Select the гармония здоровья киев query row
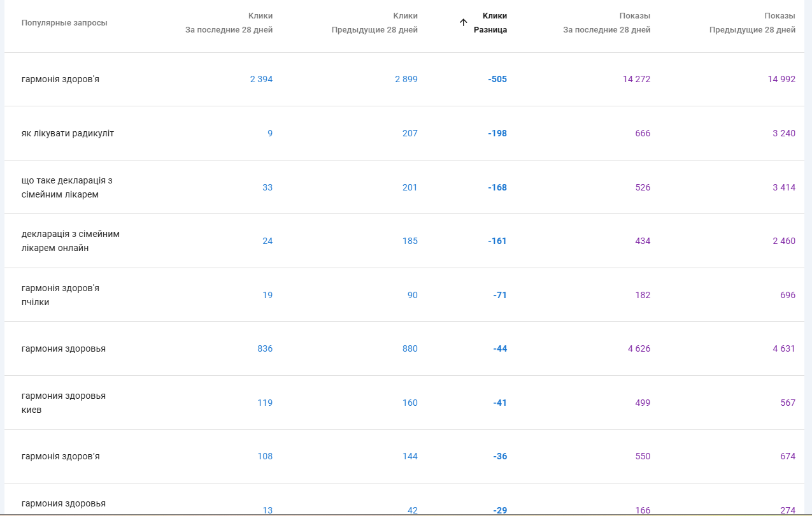 (x=64, y=403)
